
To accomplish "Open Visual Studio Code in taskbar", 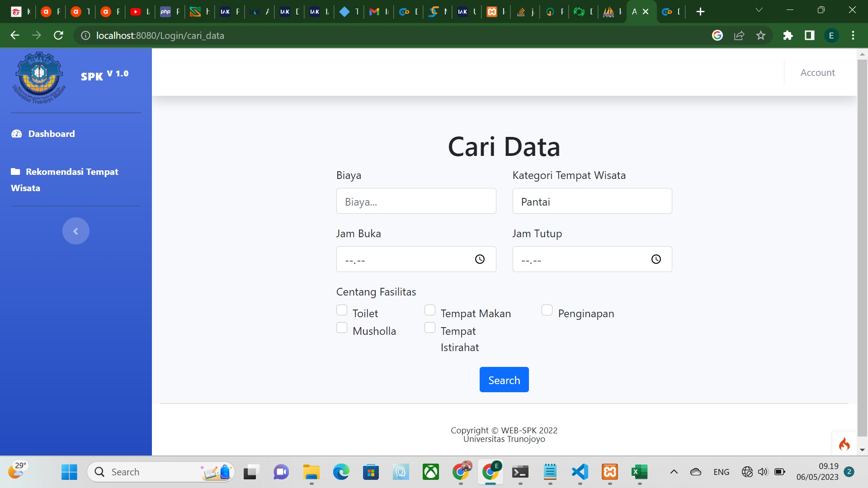I will pos(580,472).
